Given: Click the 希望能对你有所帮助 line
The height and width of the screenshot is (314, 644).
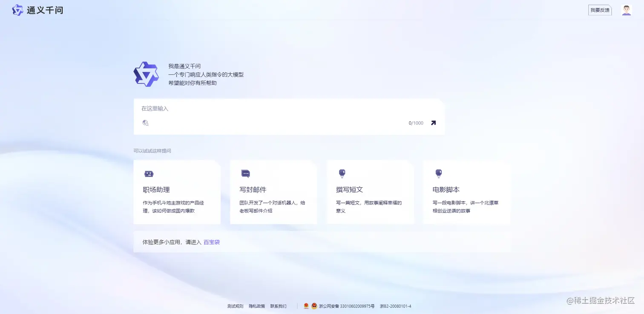Looking at the screenshot, I should click(x=193, y=83).
